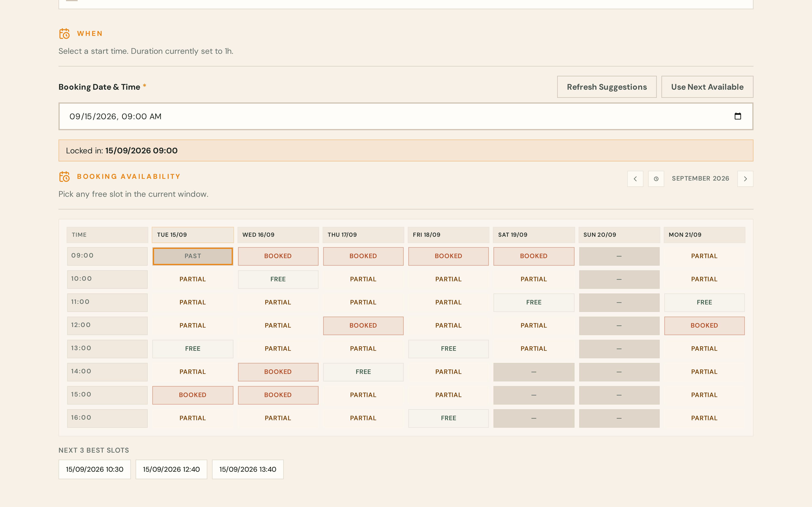Click BOOKED slot Fri 18/09 at 09:00
The image size is (812, 507).
pyautogui.click(x=449, y=256)
